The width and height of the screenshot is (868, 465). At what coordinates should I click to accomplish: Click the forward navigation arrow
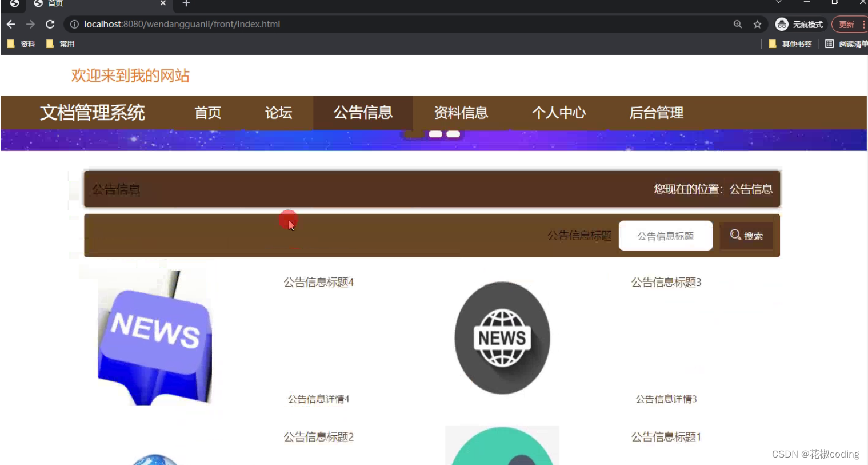coord(30,24)
